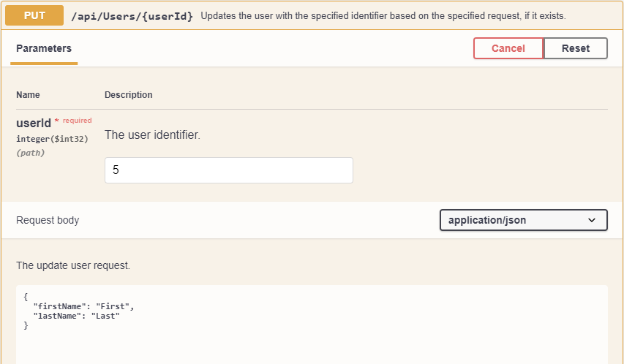
Task: Click the (path) parameter location label
Action: click(x=30, y=153)
